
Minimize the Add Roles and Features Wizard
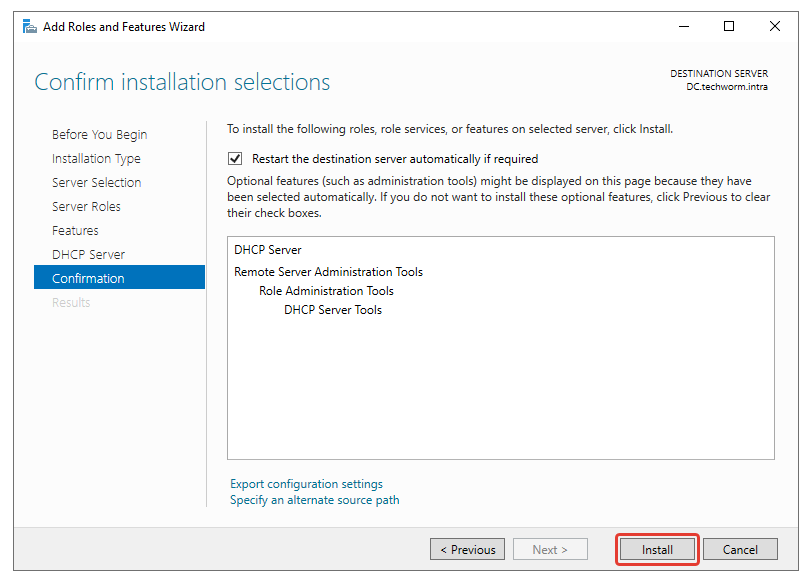coord(683,27)
